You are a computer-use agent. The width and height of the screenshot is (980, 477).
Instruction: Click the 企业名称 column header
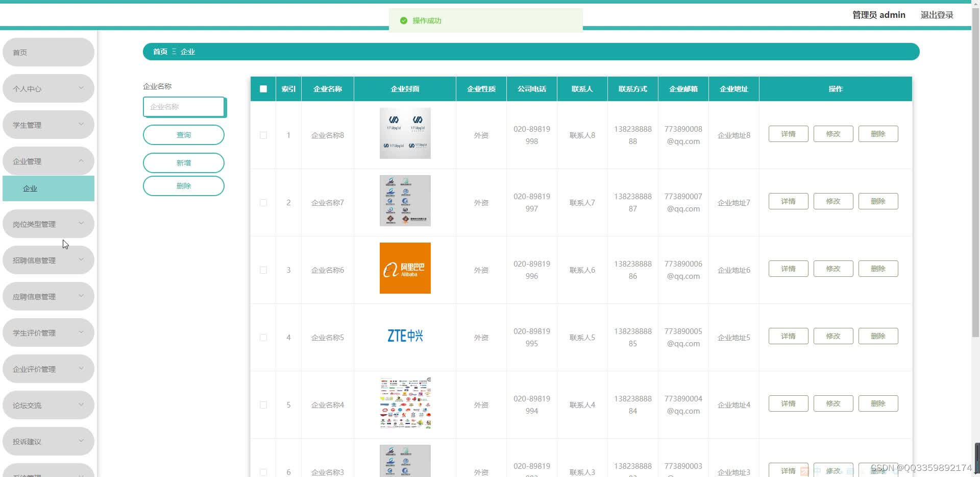[x=328, y=89]
